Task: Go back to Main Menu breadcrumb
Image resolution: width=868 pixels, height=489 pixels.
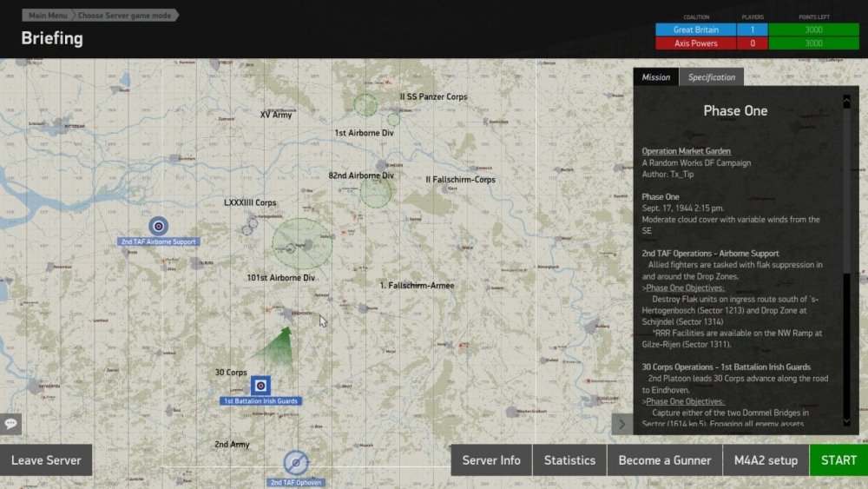Action: click(49, 16)
